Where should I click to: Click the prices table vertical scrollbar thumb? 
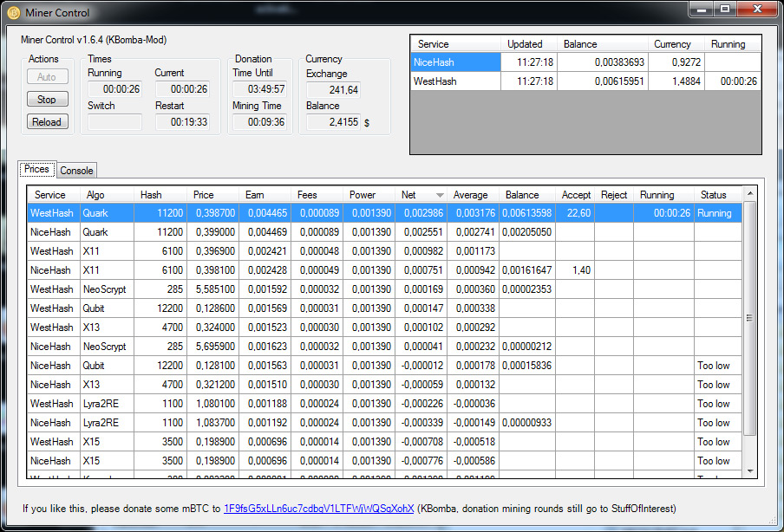(x=749, y=318)
